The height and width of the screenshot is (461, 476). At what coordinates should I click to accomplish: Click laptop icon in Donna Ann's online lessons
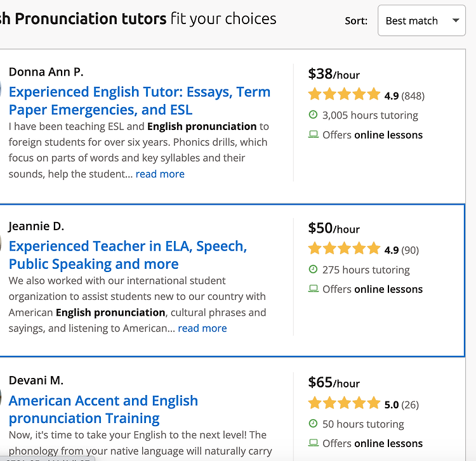[314, 134]
